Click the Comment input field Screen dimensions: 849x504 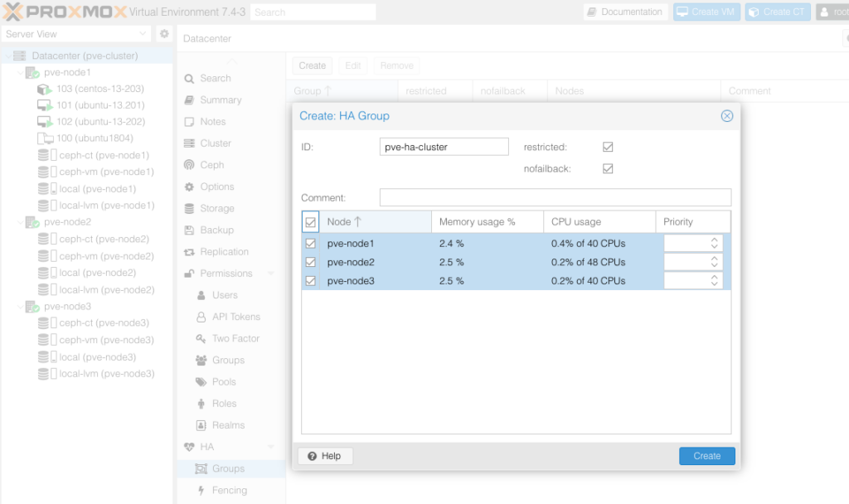[x=555, y=197]
